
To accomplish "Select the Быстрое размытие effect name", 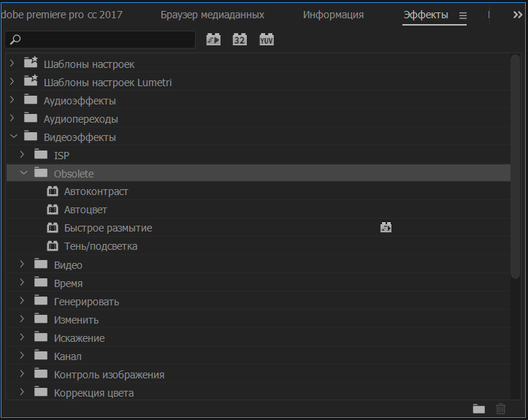I will coord(108,228).
